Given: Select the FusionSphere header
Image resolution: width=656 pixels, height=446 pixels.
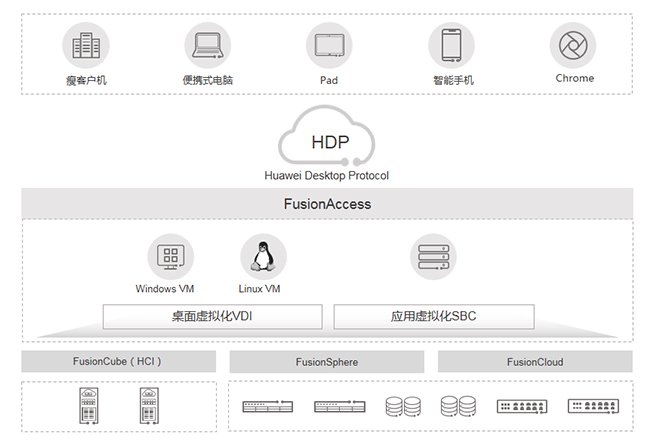Looking at the screenshot, I should point(327,362).
